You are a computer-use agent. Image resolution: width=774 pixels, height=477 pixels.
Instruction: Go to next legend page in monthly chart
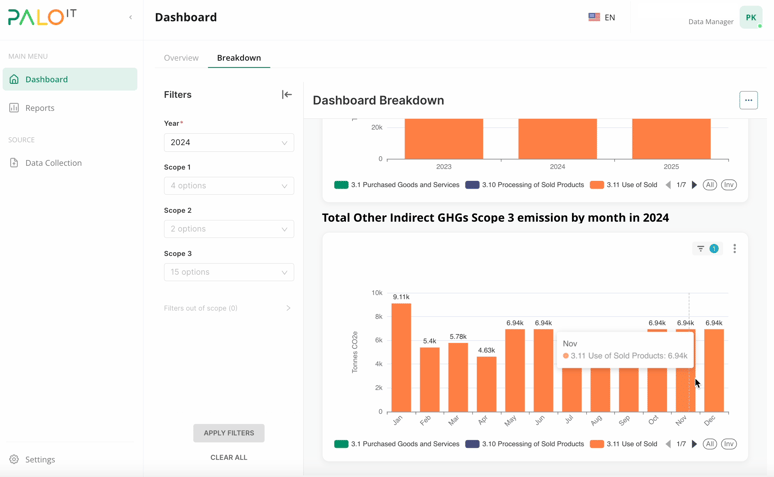click(x=695, y=444)
